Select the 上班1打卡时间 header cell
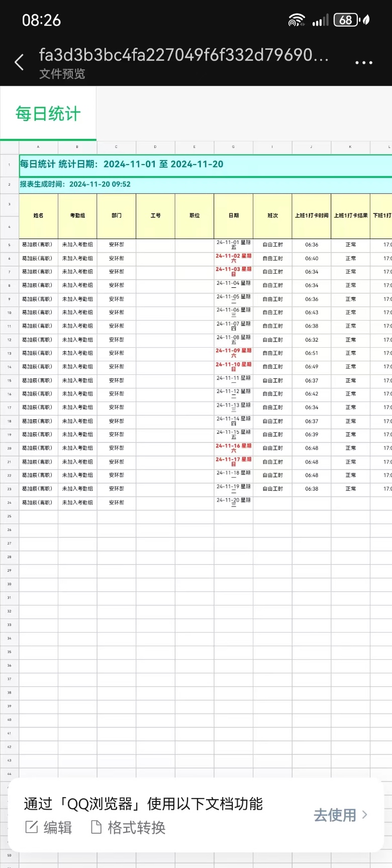 click(x=312, y=216)
